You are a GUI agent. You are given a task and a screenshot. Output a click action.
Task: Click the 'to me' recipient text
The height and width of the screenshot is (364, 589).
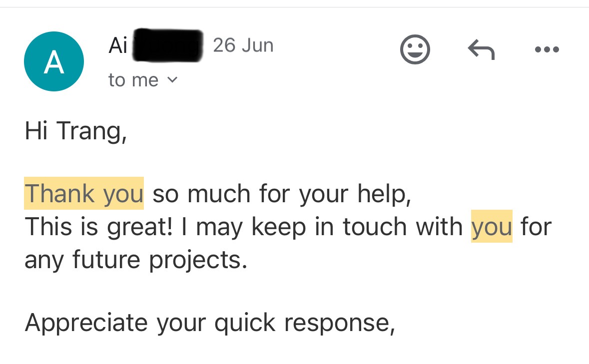pyautogui.click(x=133, y=80)
